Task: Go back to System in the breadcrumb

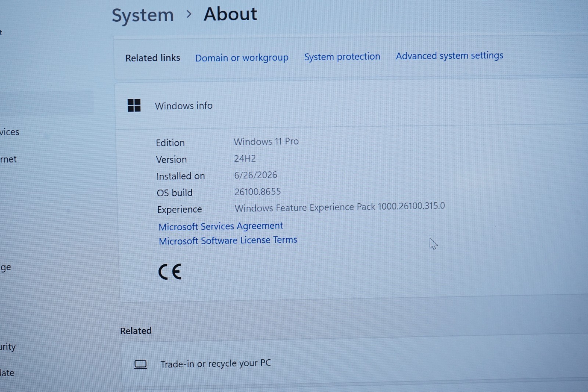Action: 143,15
